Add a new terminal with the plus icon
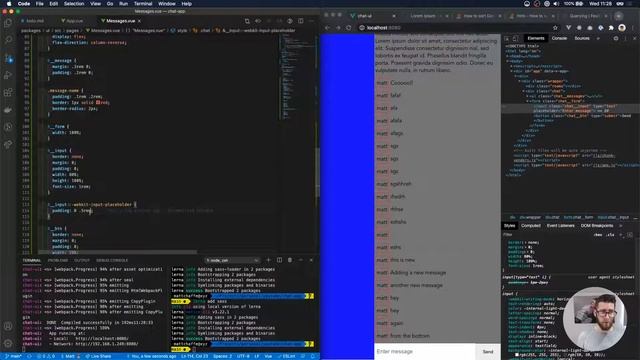This screenshot has width=640, height=360. coord(268,260)
